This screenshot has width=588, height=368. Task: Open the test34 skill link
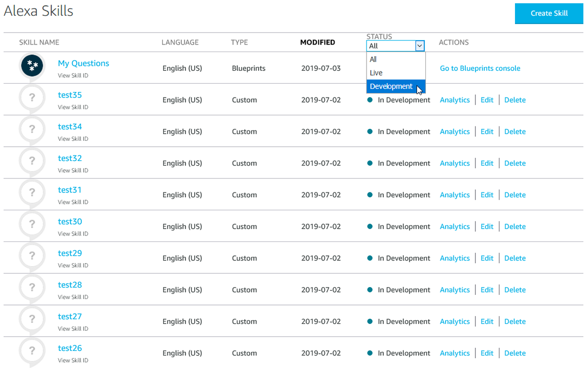coord(70,127)
